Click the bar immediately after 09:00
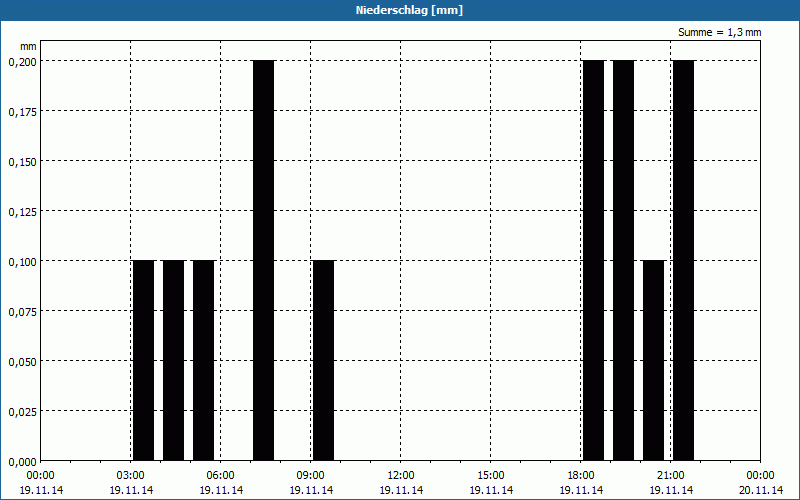800x500 pixels. click(323, 360)
